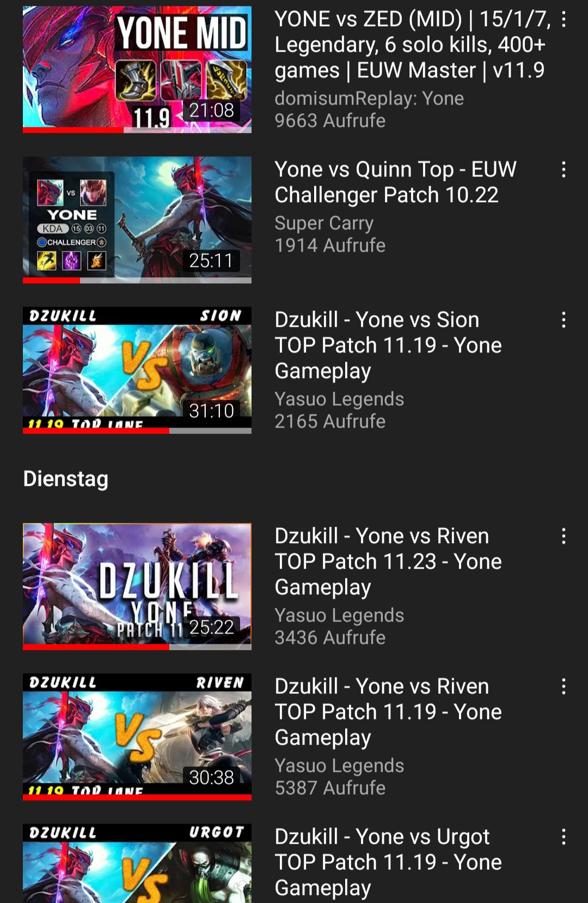The height and width of the screenshot is (903, 588).
Task: Play the Yone Challenger KDA thumbnail
Action: [x=137, y=220]
